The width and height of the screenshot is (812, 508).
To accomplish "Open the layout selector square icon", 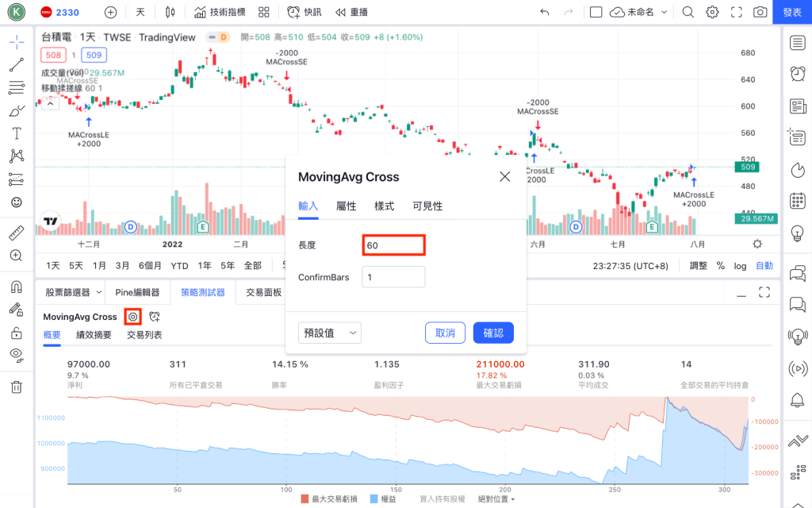I will (x=596, y=13).
